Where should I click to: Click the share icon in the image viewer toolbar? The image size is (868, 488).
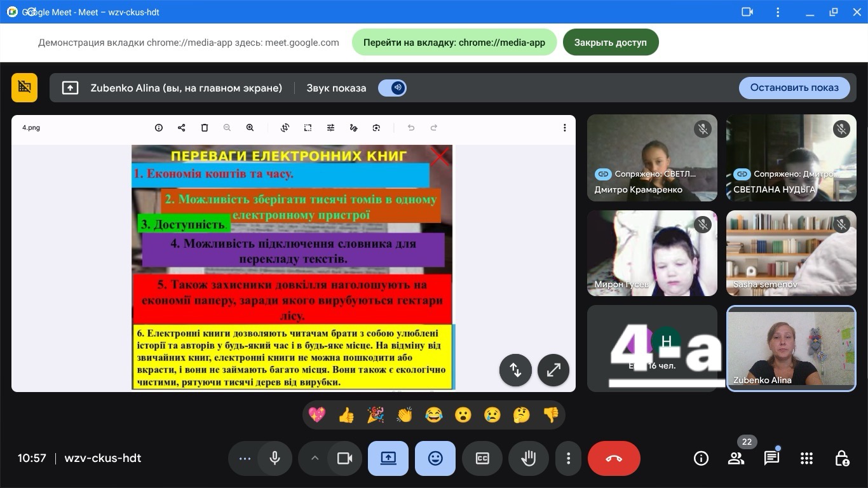[181, 128]
